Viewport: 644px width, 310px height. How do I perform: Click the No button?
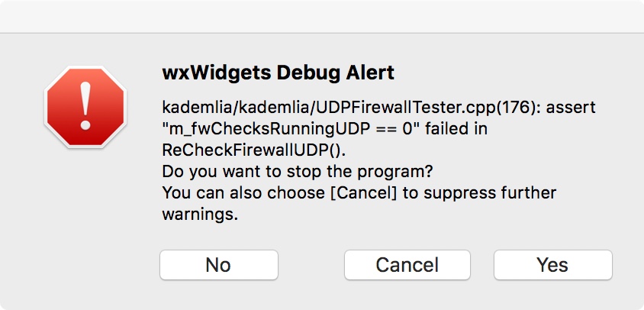coord(218,265)
